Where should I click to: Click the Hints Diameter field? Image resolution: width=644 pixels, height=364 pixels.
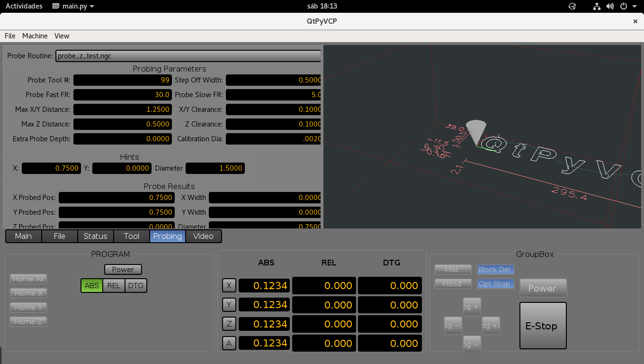(215, 168)
